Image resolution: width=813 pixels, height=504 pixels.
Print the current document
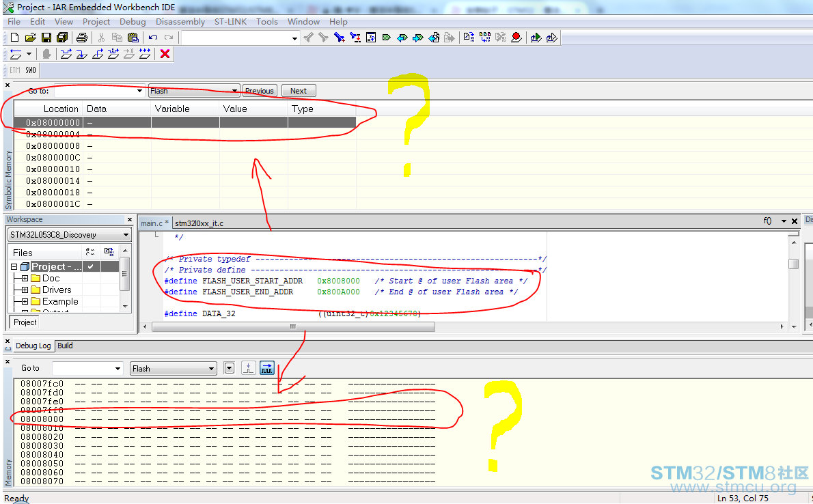[82, 38]
